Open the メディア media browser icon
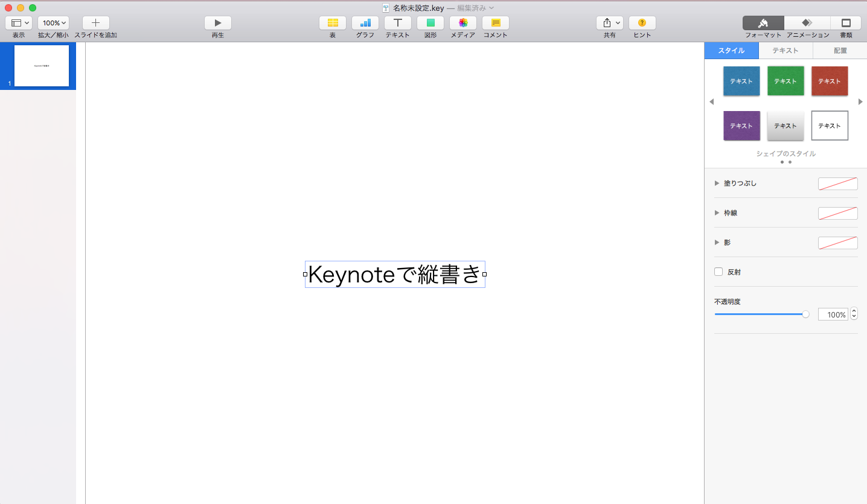 (463, 23)
